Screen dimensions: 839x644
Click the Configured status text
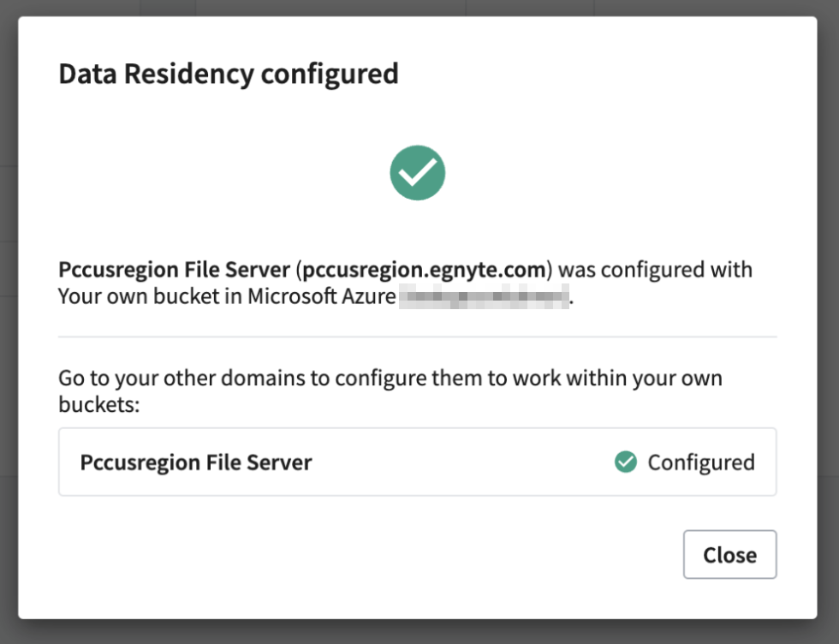point(700,462)
